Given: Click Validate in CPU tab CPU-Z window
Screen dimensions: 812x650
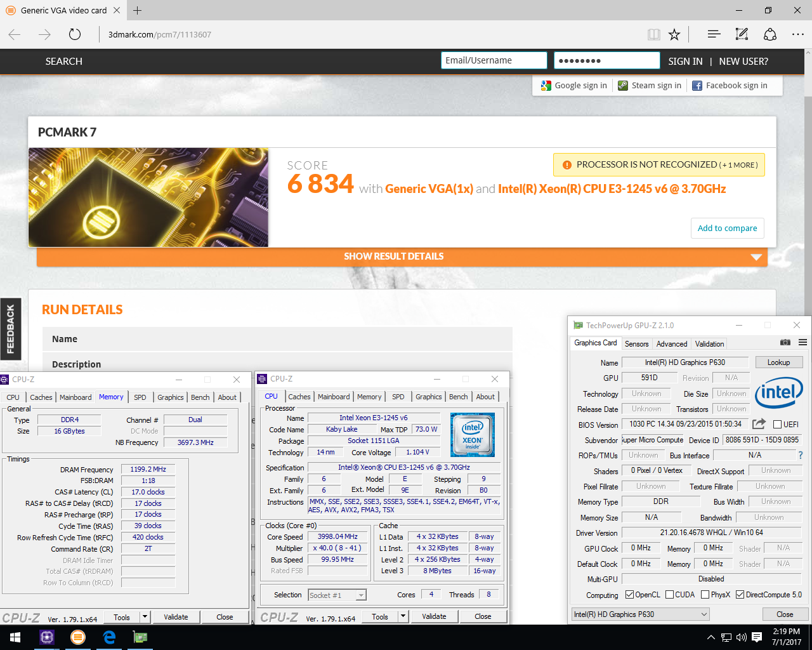Looking at the screenshot, I should coord(434,616).
